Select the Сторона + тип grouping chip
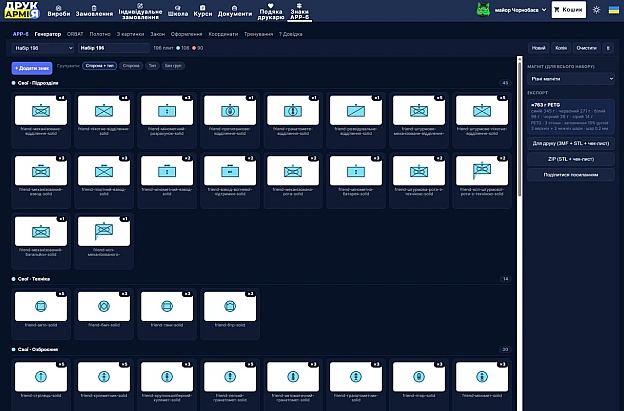This screenshot has width=624, height=411. [x=99, y=66]
